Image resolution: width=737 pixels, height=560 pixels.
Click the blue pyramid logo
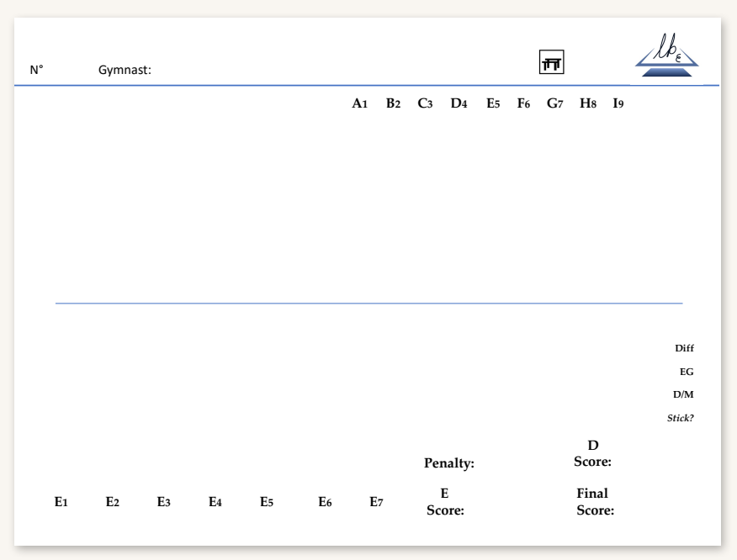click(x=666, y=58)
